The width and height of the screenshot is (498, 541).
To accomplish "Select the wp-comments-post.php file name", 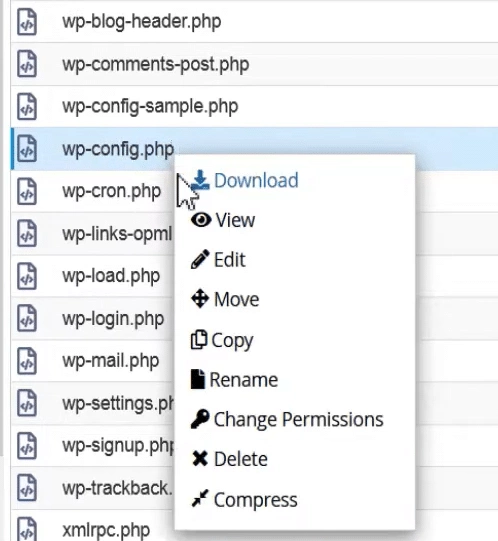I will (x=156, y=65).
